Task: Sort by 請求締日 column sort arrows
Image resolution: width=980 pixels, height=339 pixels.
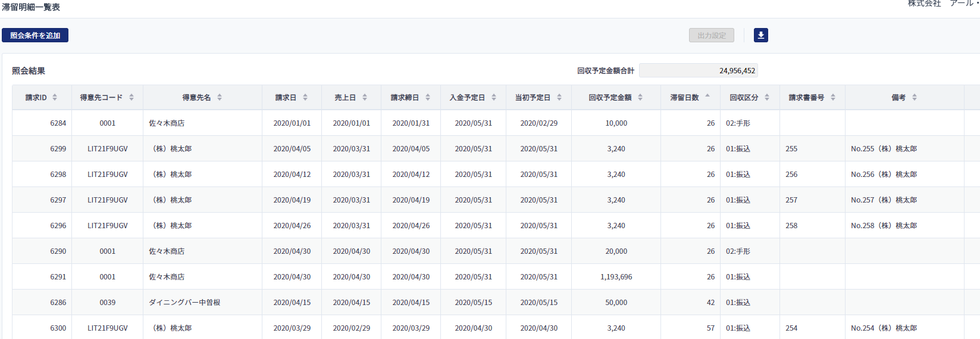Action: point(428,97)
